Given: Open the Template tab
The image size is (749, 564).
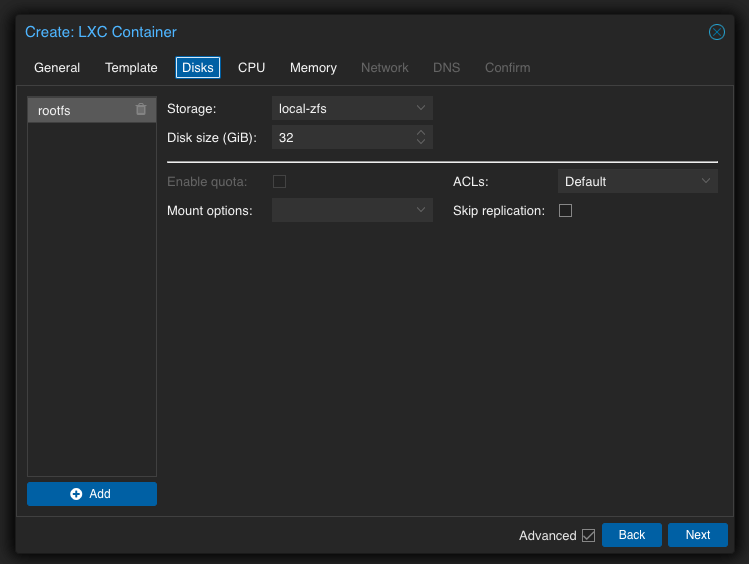Looking at the screenshot, I should pyautogui.click(x=131, y=68).
